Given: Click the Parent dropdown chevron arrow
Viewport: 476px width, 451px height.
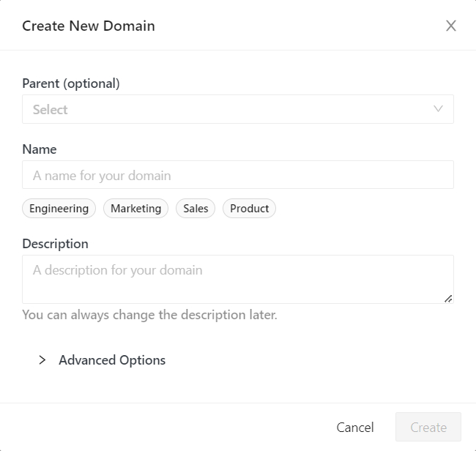Looking at the screenshot, I should pyautogui.click(x=439, y=109).
